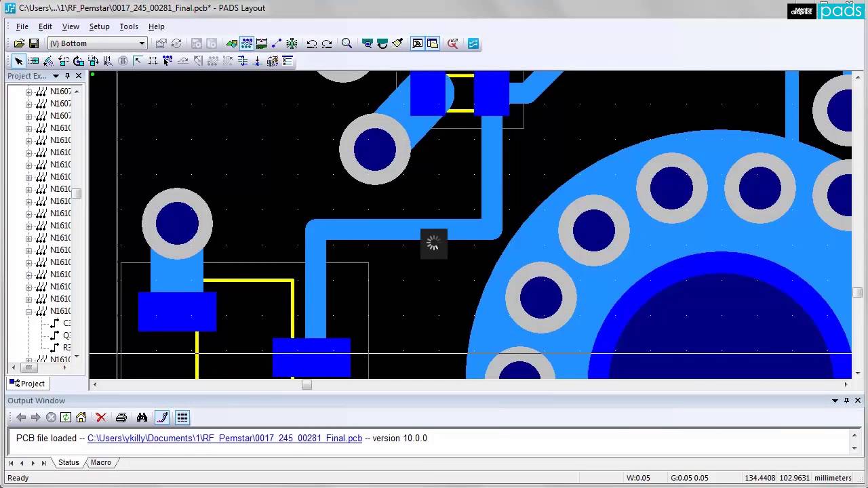Close the Project Explorer pane
This screenshot has width=868, height=488.
(79, 76)
